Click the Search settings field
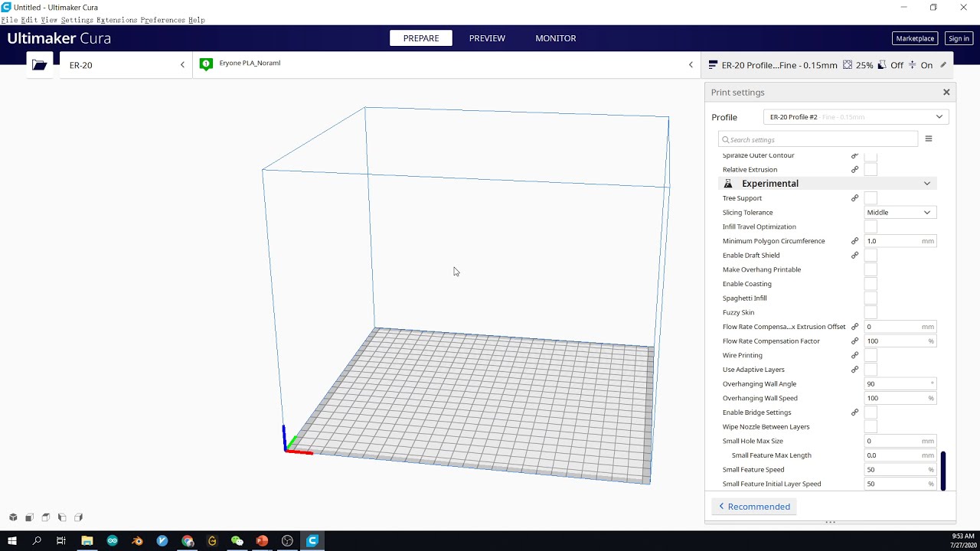The height and width of the screenshot is (551, 980). [x=818, y=139]
